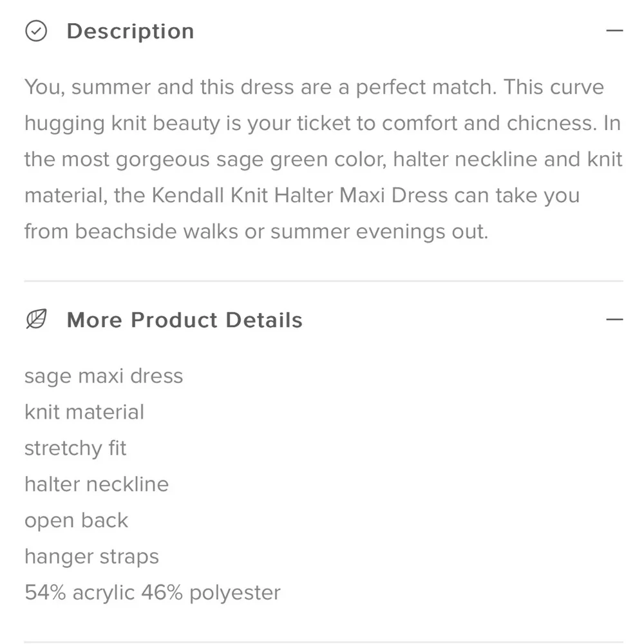Click the 'hanger straps' detail line
644x644 pixels.
click(91, 556)
